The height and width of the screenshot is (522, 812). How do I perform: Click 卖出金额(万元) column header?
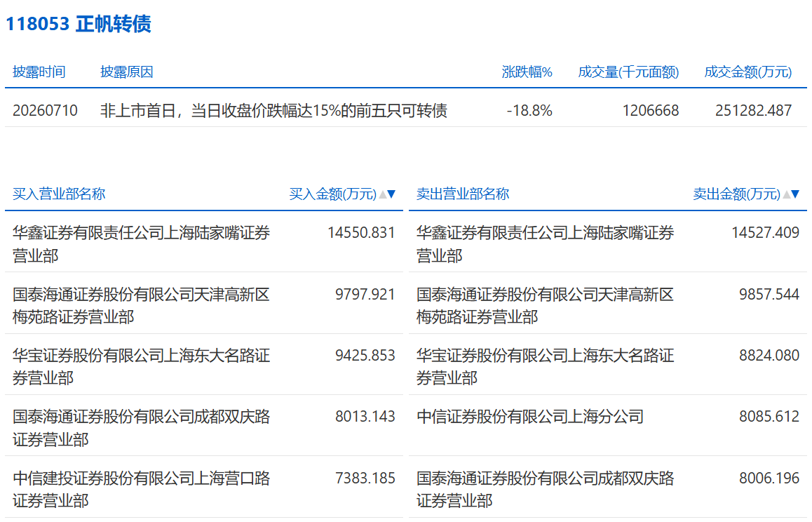point(737,194)
